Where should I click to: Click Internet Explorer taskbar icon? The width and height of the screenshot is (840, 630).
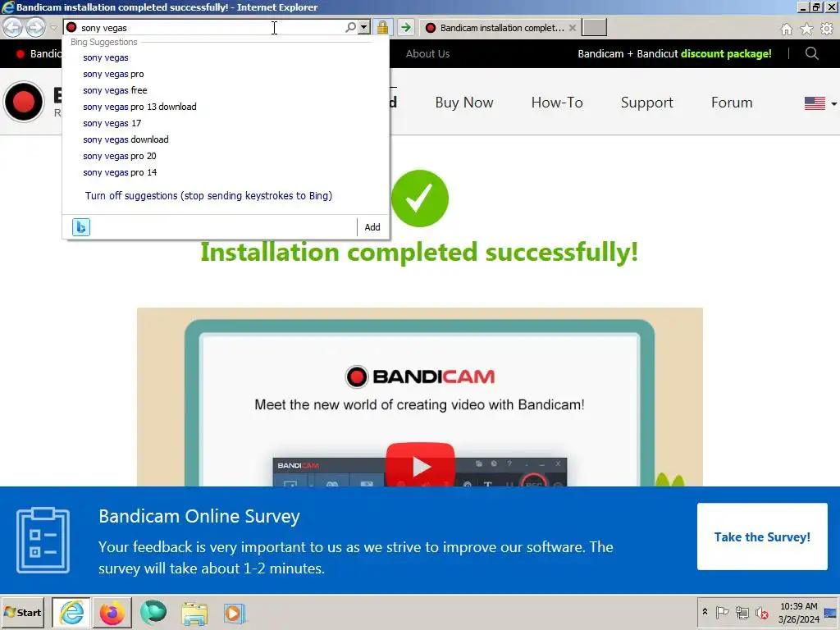pyautogui.click(x=72, y=612)
